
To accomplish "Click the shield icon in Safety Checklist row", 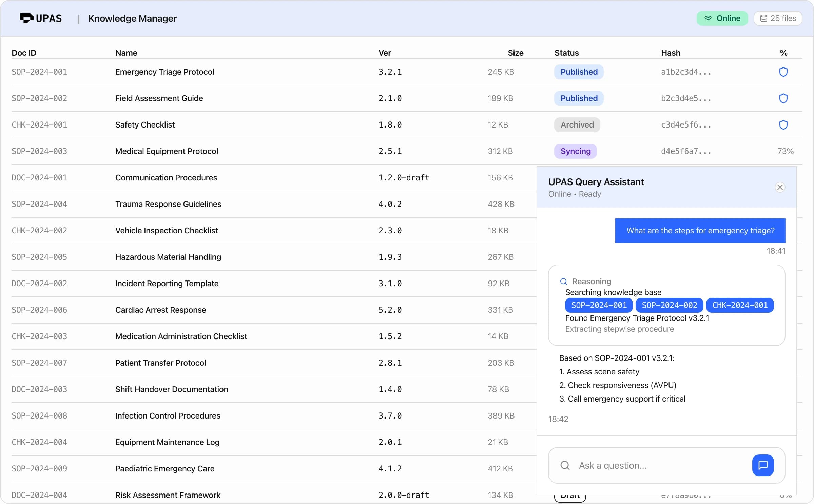I will [x=783, y=125].
